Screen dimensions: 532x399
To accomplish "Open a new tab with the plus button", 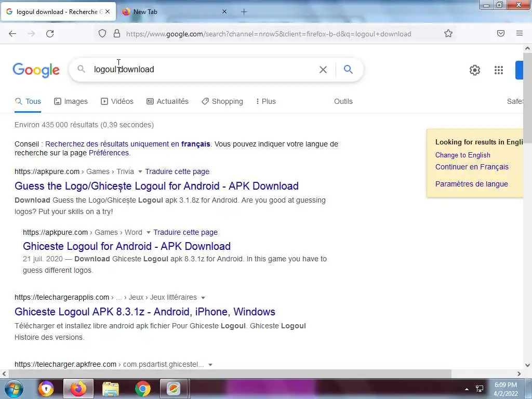I will tap(244, 12).
